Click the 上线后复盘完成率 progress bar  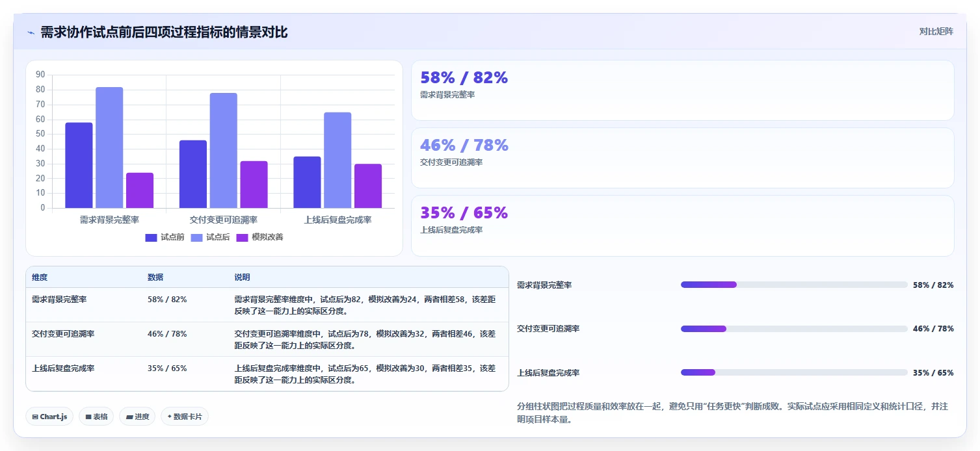794,372
